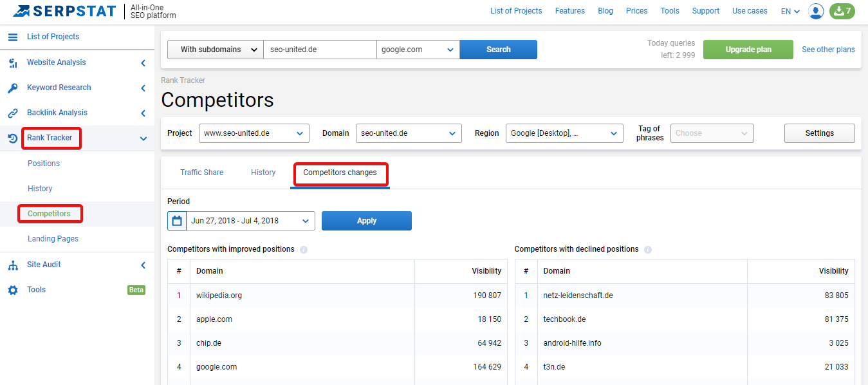Click Visibility header in declined positions table
The height and width of the screenshot is (385, 868).
point(834,271)
